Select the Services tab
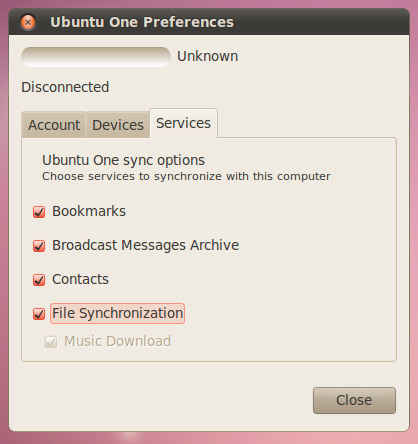Viewport: 418px width, 444px height. [x=183, y=123]
